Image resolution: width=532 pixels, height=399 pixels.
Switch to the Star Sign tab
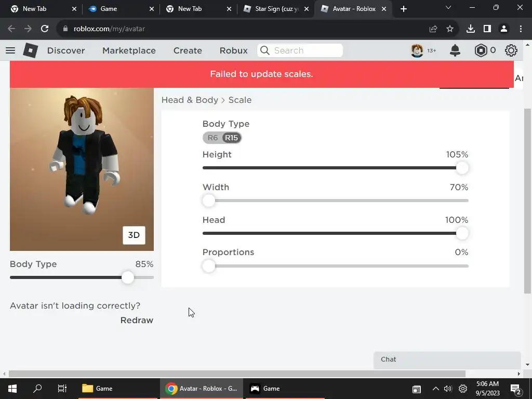tap(276, 9)
